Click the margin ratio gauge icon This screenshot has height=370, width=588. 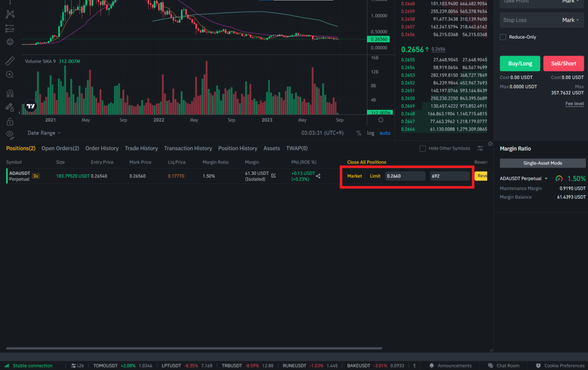coord(559,179)
